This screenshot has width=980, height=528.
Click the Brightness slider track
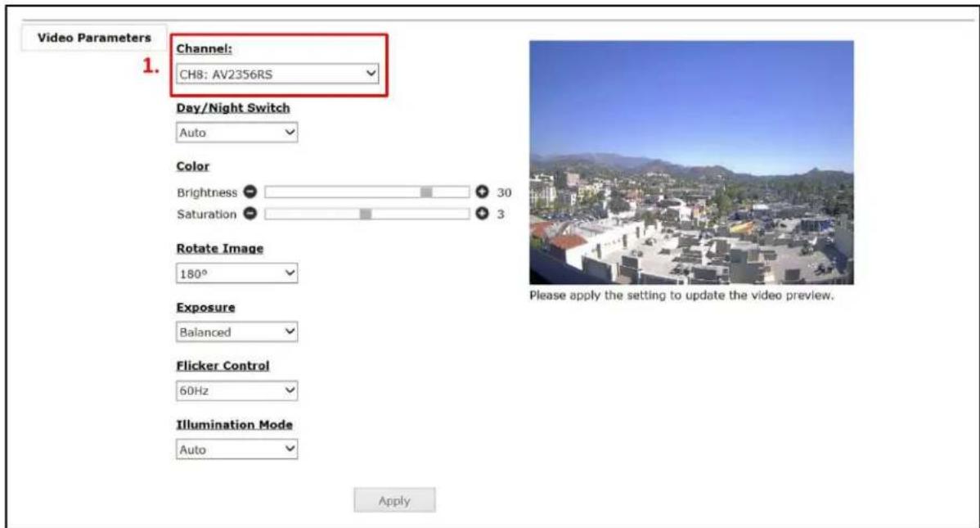coord(366,192)
